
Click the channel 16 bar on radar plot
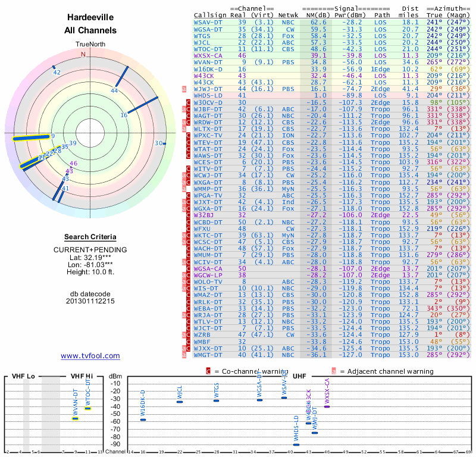143,105
